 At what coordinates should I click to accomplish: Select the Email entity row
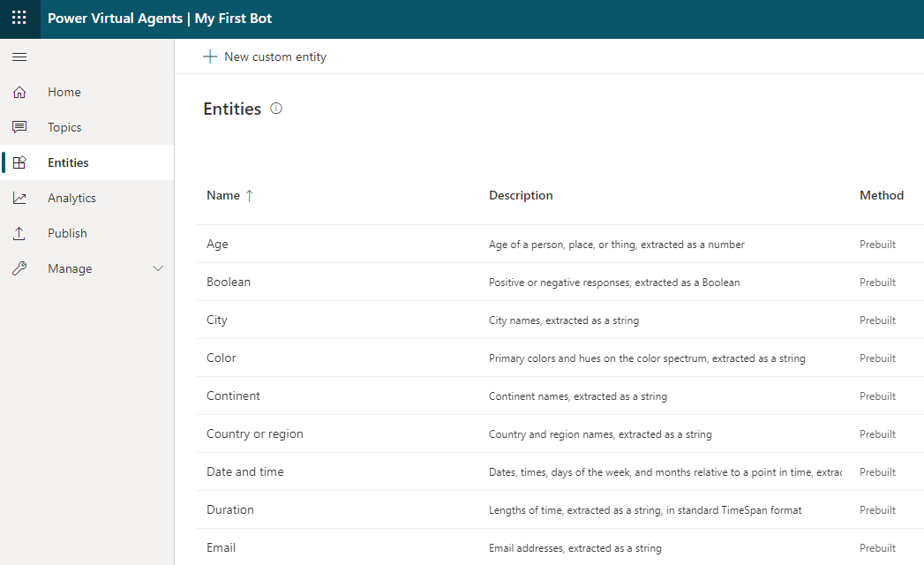[x=560, y=548]
